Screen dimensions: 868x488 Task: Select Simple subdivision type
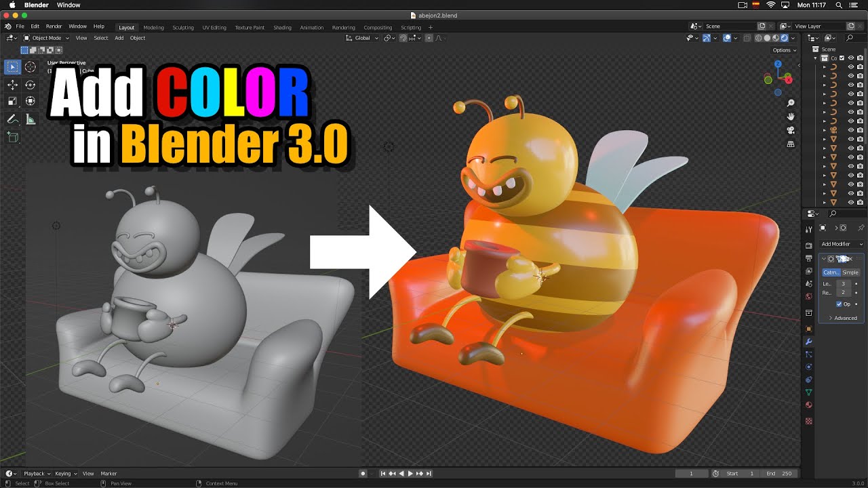pyautogui.click(x=850, y=272)
